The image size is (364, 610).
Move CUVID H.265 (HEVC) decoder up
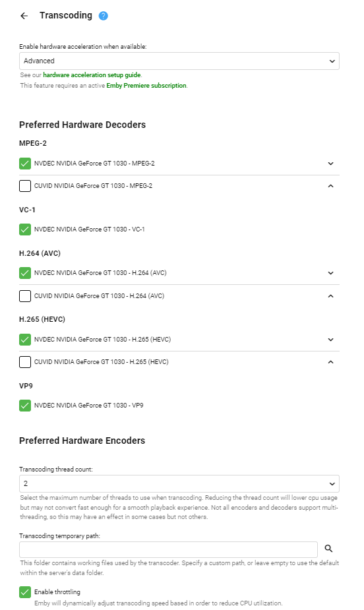pyautogui.click(x=330, y=362)
